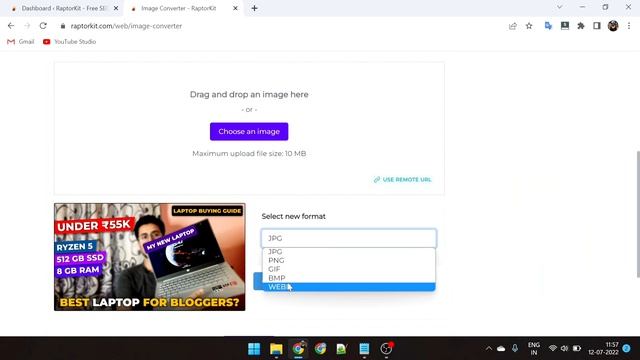The width and height of the screenshot is (640, 360).
Task: Open Google Translate extension icon
Action: [x=548, y=26]
